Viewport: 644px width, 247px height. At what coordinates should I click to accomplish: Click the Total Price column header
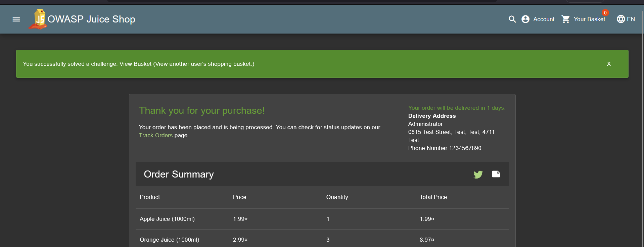(x=433, y=197)
